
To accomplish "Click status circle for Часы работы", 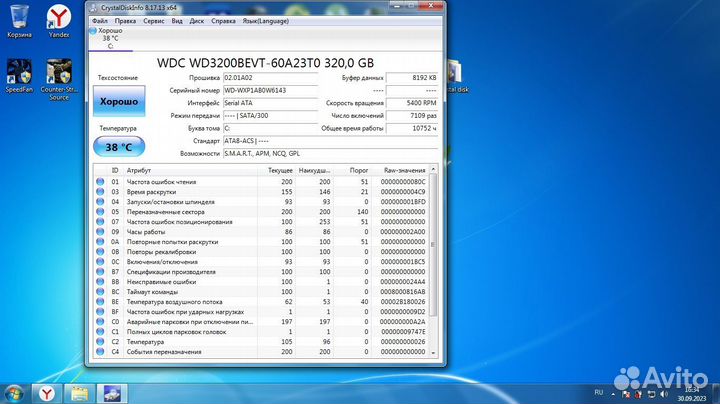I will click(100, 232).
